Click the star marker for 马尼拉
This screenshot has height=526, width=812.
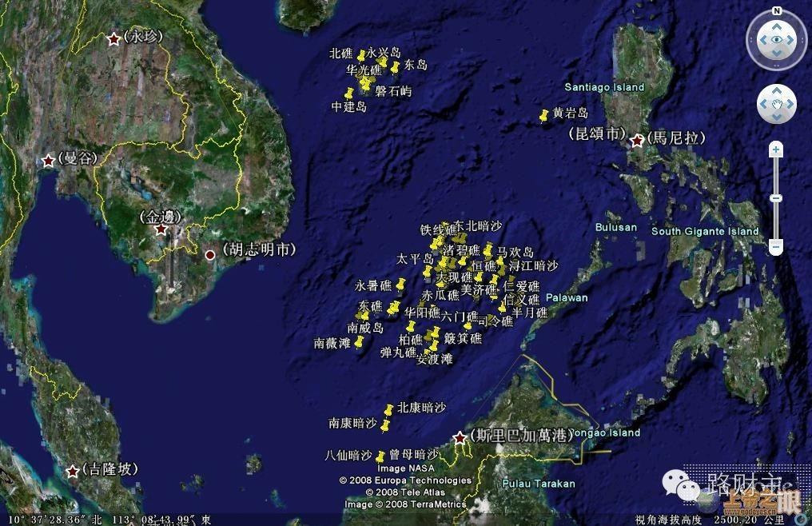(636, 140)
